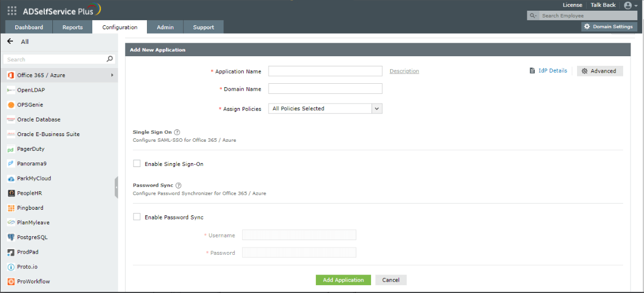Click the Domain Name input field
644x293 pixels.
pos(325,89)
